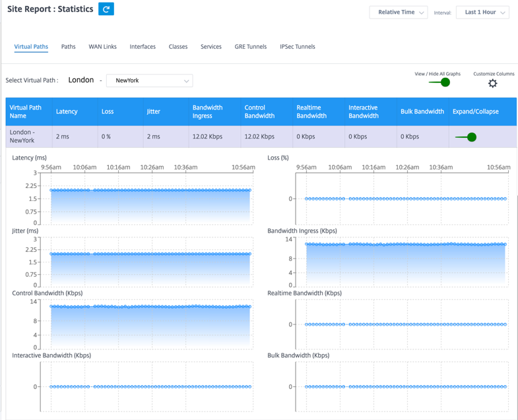Click the Virtual Paths tab

[31, 47]
